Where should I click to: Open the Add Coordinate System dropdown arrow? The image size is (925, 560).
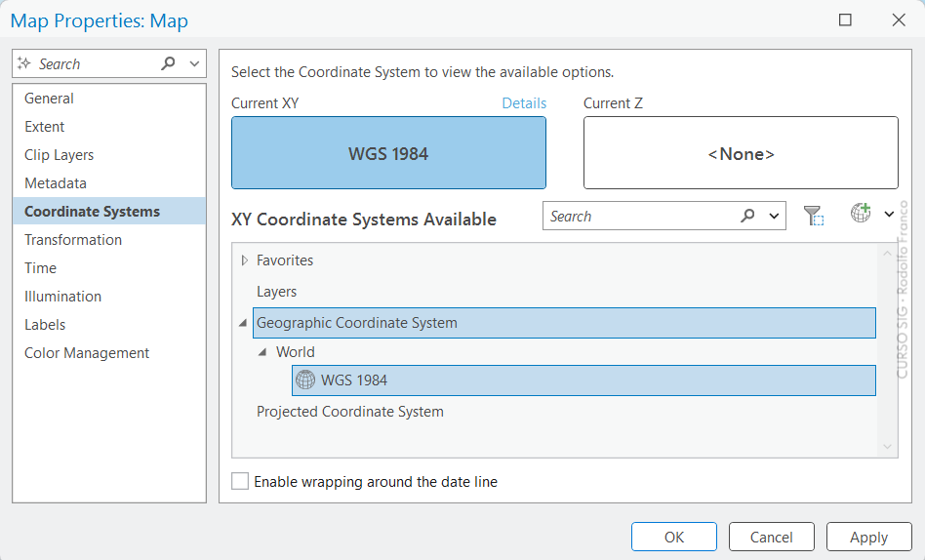tap(889, 215)
